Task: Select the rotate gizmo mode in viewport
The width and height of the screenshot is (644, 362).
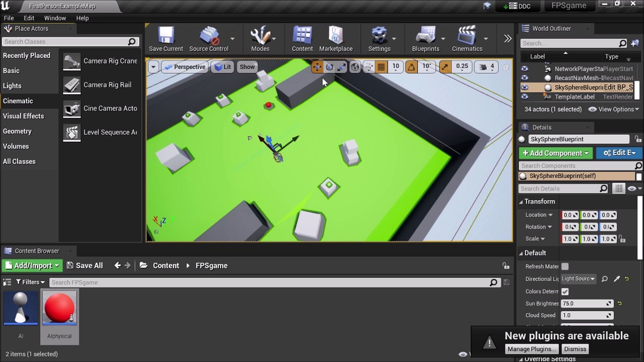Action: tap(330, 67)
